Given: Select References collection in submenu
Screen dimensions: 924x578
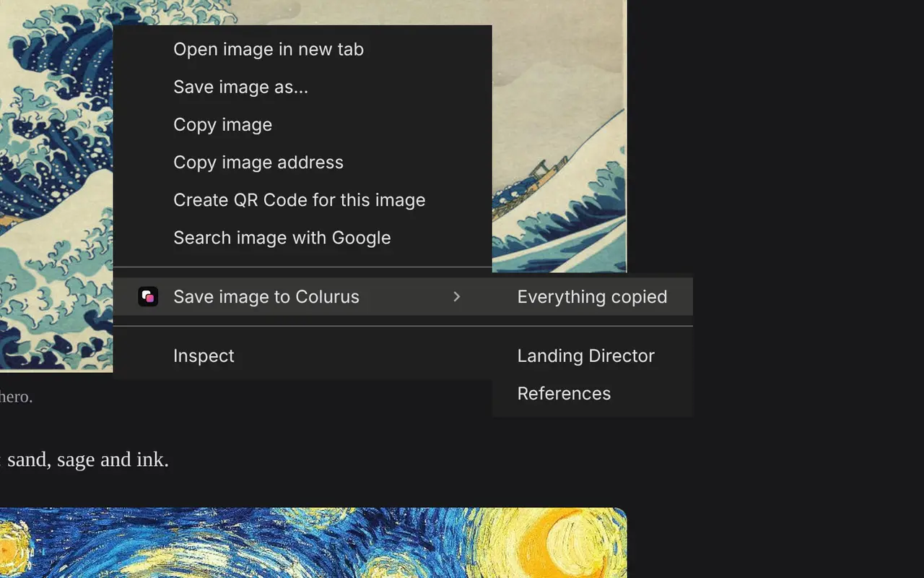Looking at the screenshot, I should pyautogui.click(x=593, y=393).
